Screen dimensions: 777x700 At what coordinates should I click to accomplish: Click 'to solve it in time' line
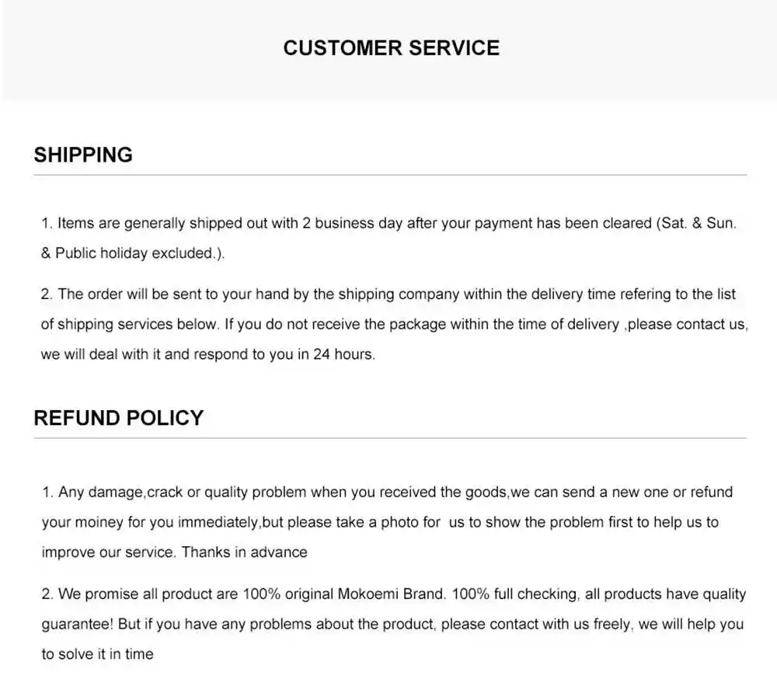98,654
